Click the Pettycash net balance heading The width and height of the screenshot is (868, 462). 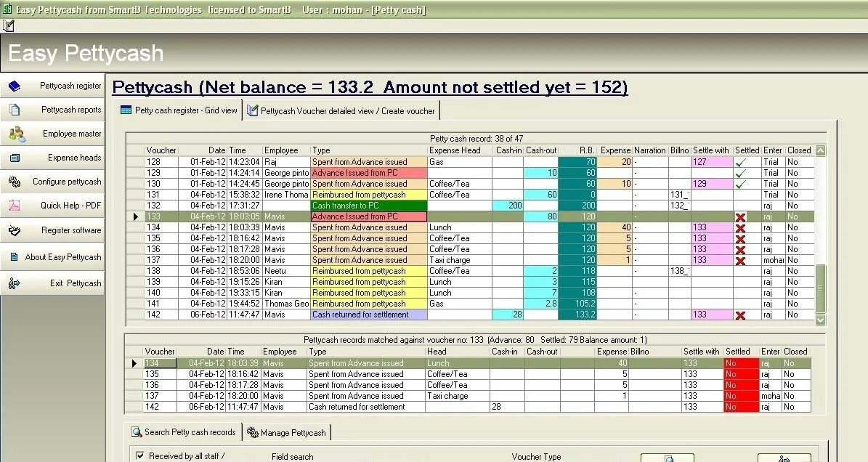(370, 87)
